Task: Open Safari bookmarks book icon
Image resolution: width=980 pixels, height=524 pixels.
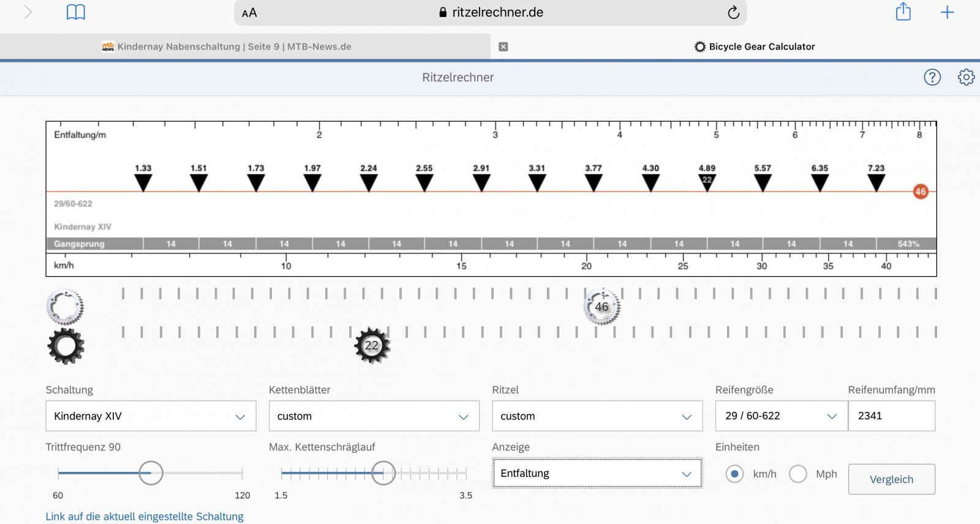Action: coord(75,12)
